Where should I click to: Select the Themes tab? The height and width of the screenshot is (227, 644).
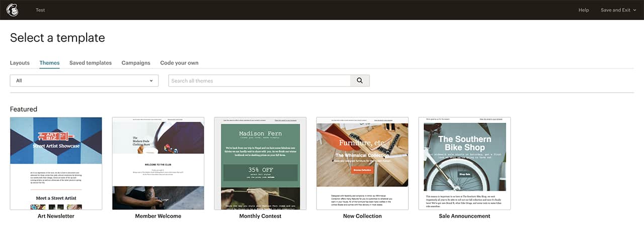pos(49,63)
